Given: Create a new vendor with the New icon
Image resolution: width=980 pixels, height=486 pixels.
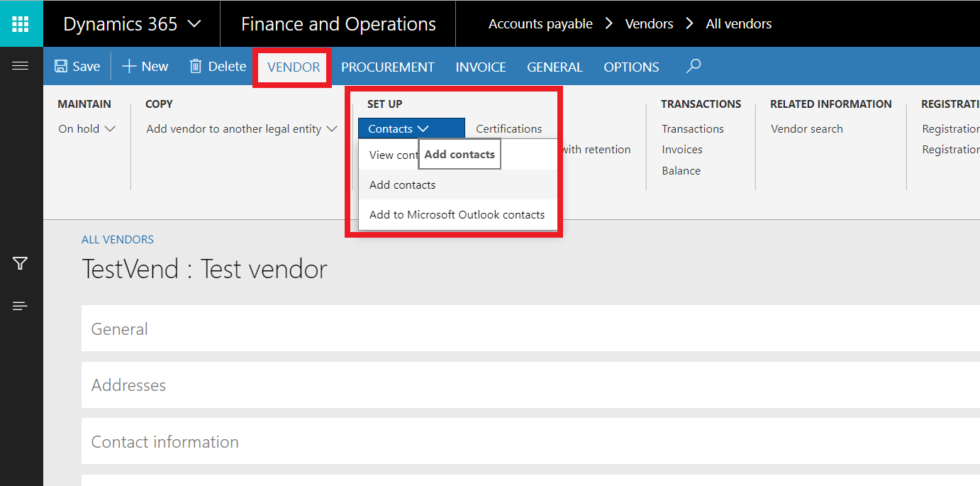Looking at the screenshot, I should [x=145, y=66].
